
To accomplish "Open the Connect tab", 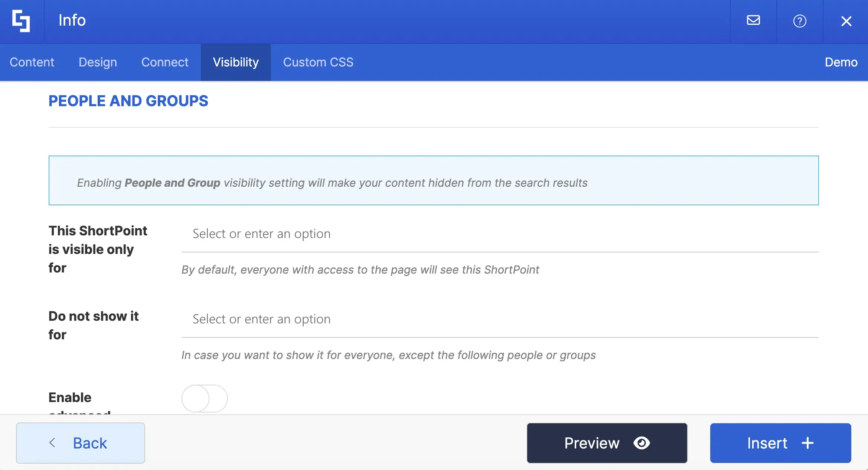I will [165, 62].
